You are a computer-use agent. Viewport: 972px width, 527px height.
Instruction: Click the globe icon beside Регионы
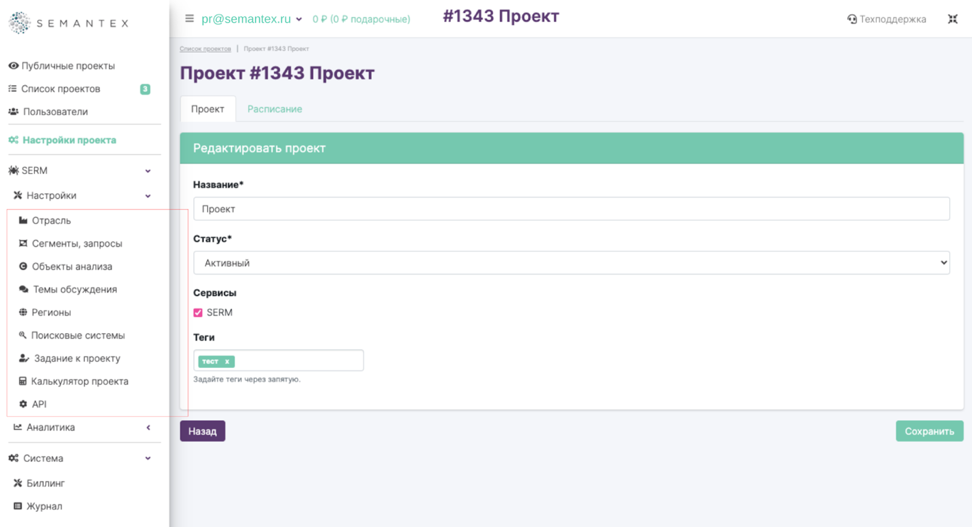(23, 312)
